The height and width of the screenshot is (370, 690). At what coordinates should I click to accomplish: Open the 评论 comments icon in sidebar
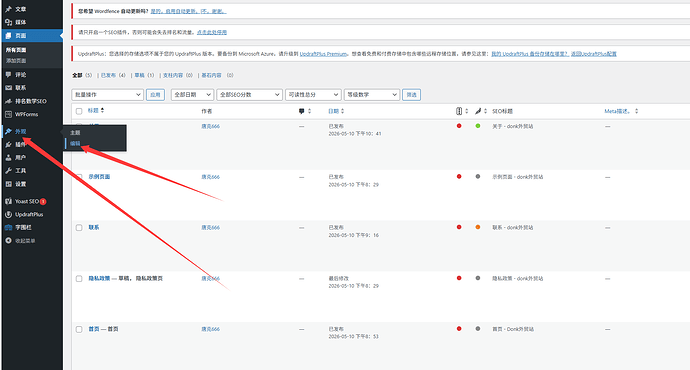point(8,74)
